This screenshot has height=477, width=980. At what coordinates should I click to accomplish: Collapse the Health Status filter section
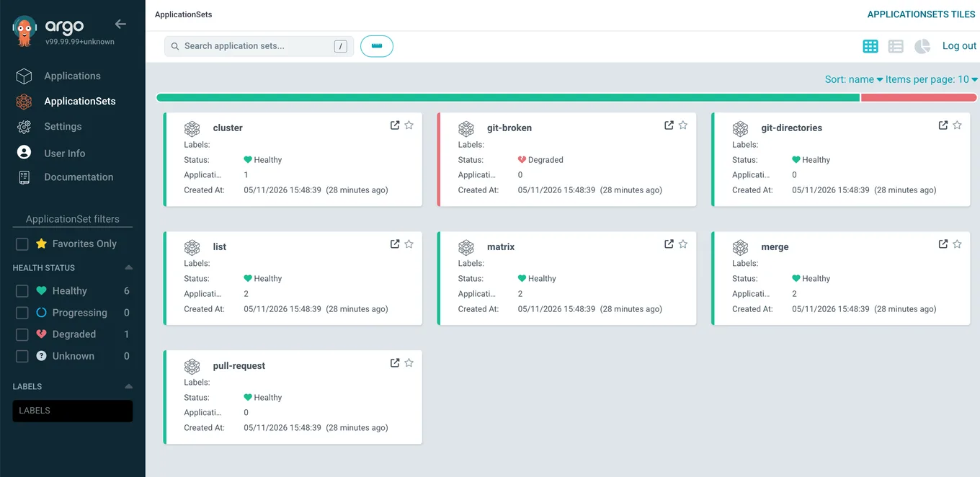coord(129,268)
